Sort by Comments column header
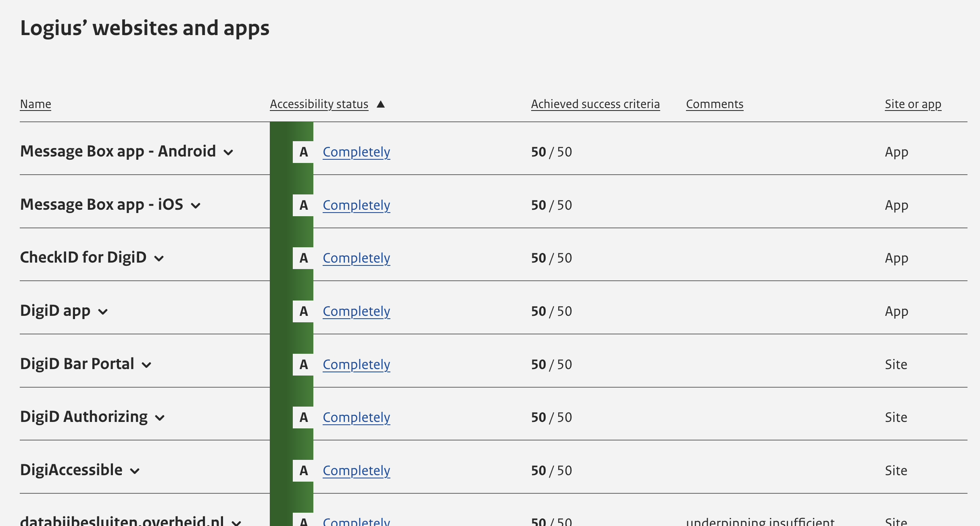This screenshot has height=526, width=980. coord(715,104)
